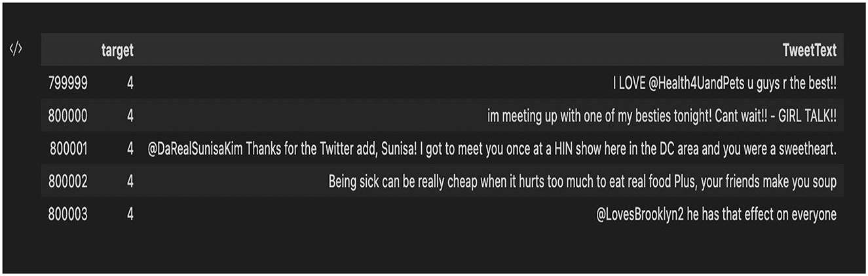The image size is (868, 276).
Task: Click the tweet starting with "Being sick"
Action: pyautogui.click(x=582, y=182)
